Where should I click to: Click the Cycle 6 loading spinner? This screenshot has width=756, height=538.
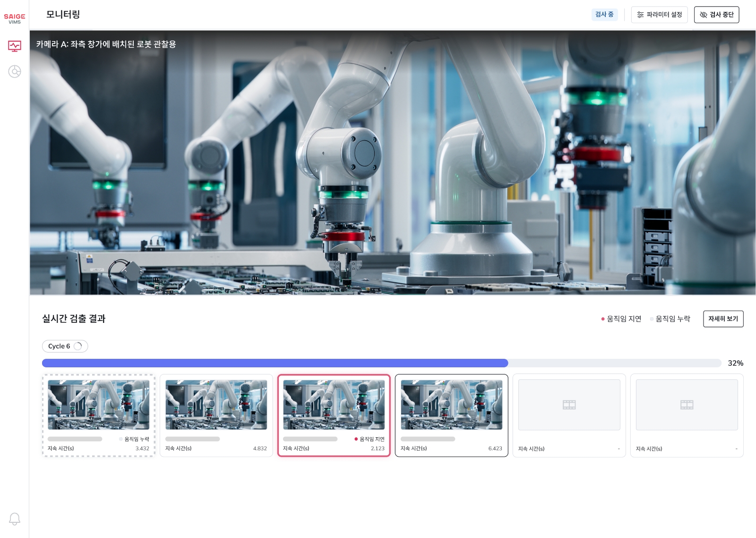[x=78, y=346]
